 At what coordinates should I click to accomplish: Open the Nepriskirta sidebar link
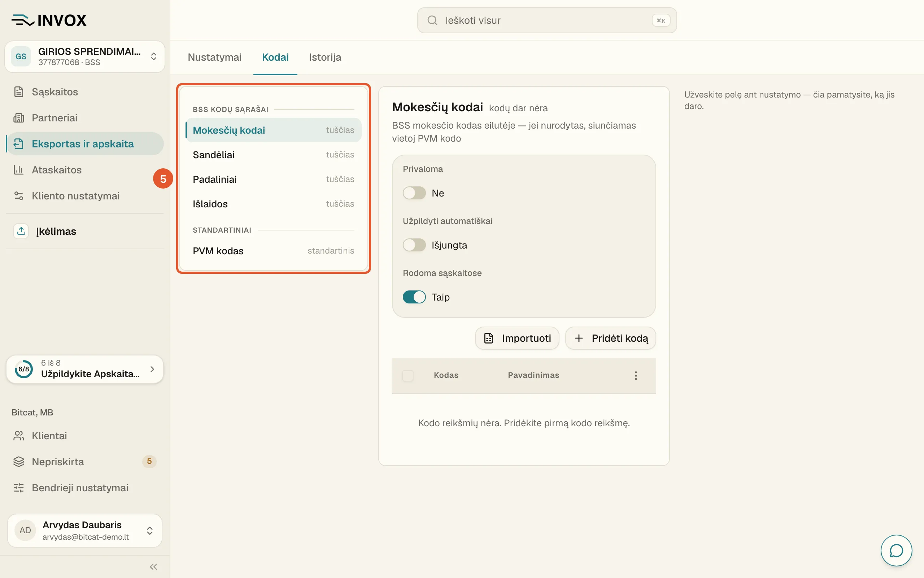tap(85, 462)
